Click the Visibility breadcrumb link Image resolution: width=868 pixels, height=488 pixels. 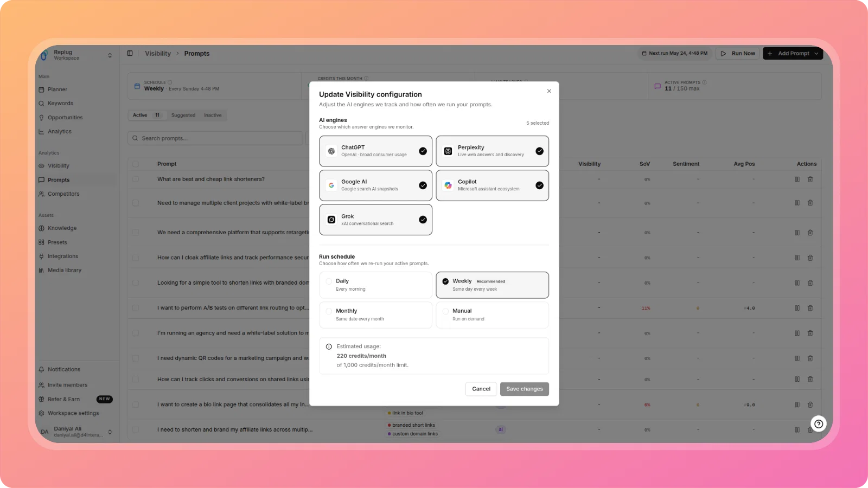[x=158, y=53]
